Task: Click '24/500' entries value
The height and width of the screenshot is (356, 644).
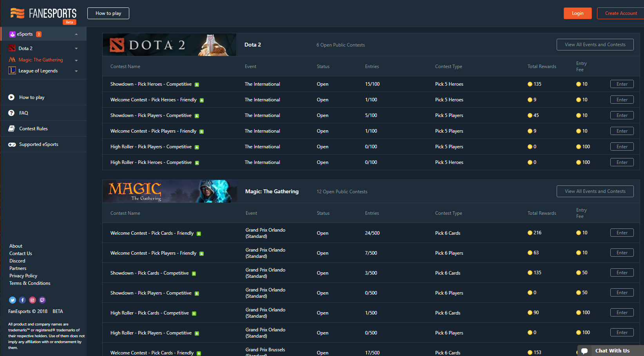Action: pyautogui.click(x=372, y=233)
